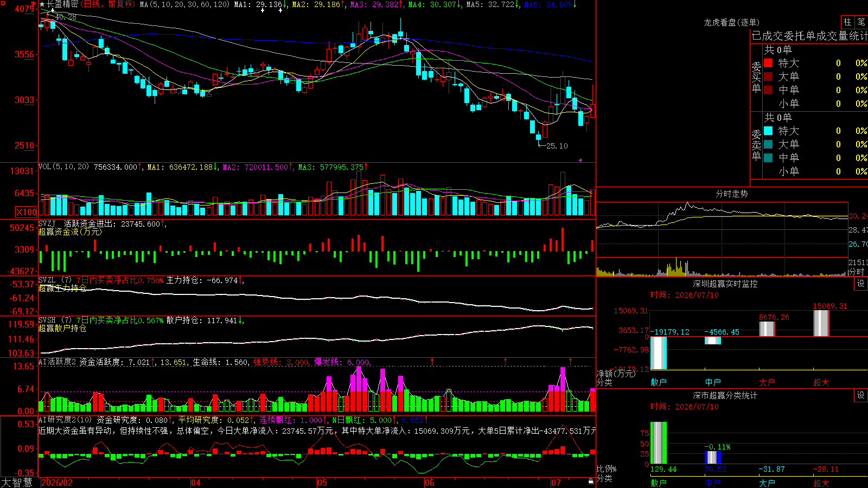868x488 pixels.
Task: Click the 分时走势 panel title
Action: click(731, 194)
